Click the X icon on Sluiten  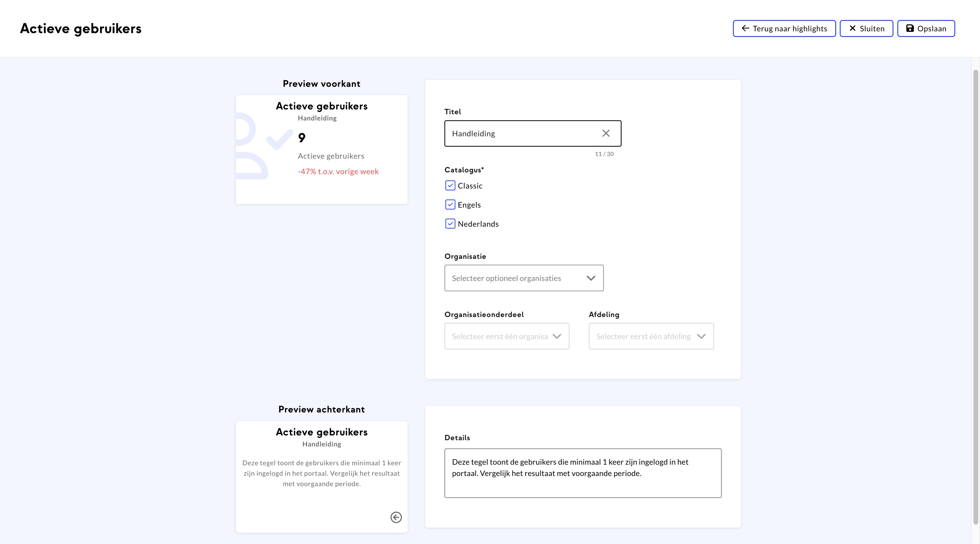click(x=853, y=29)
